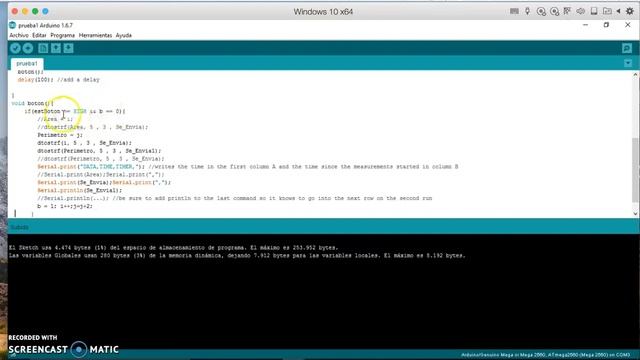Open the tab options dropdown arrow
Image resolution: width=640 pixels, height=360 pixels.
pos(628,63)
